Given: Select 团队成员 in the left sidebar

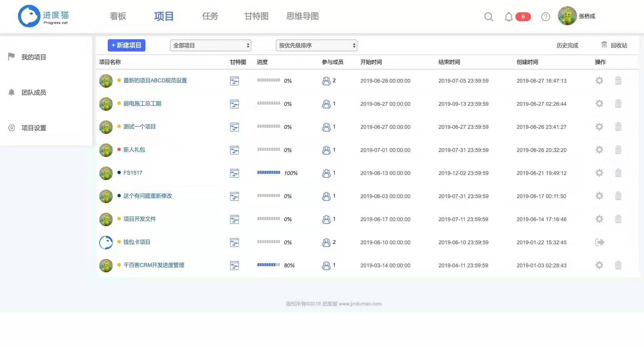Looking at the screenshot, I should click(33, 92).
